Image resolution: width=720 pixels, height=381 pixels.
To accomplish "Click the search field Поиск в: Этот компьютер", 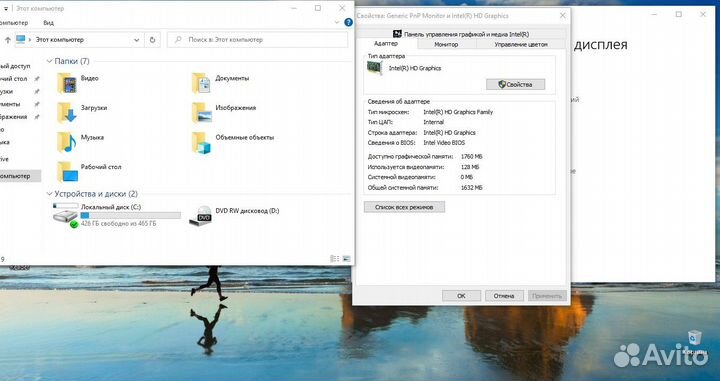I will tap(257, 40).
